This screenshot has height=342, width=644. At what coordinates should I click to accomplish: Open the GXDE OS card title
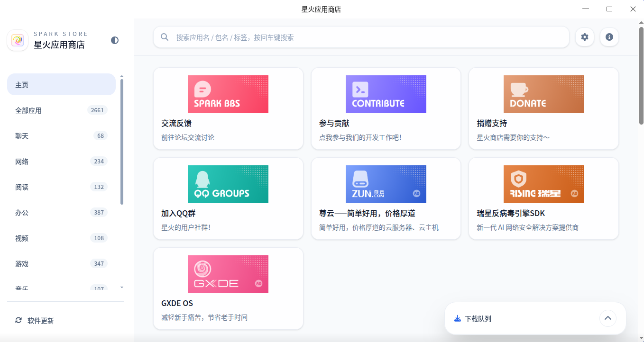point(177,304)
